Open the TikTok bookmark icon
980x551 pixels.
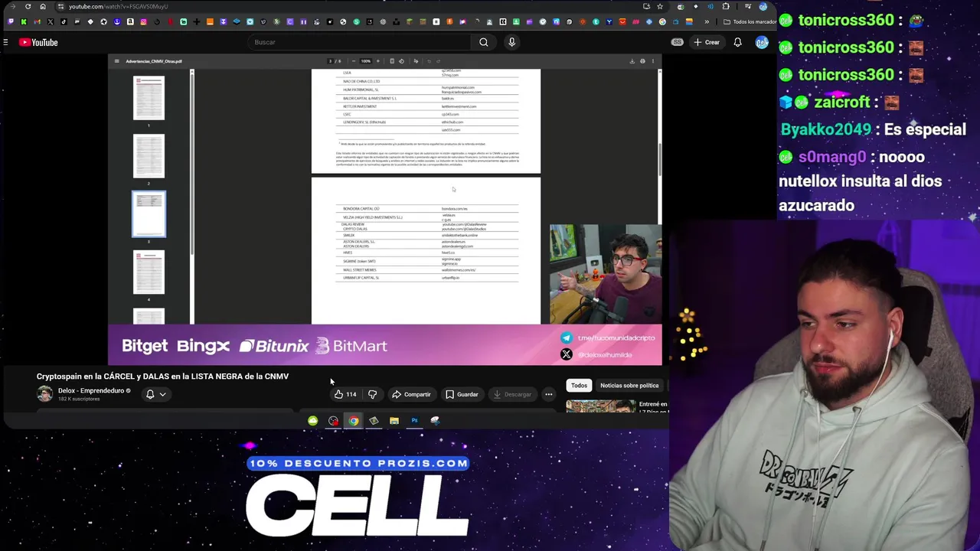64,21
